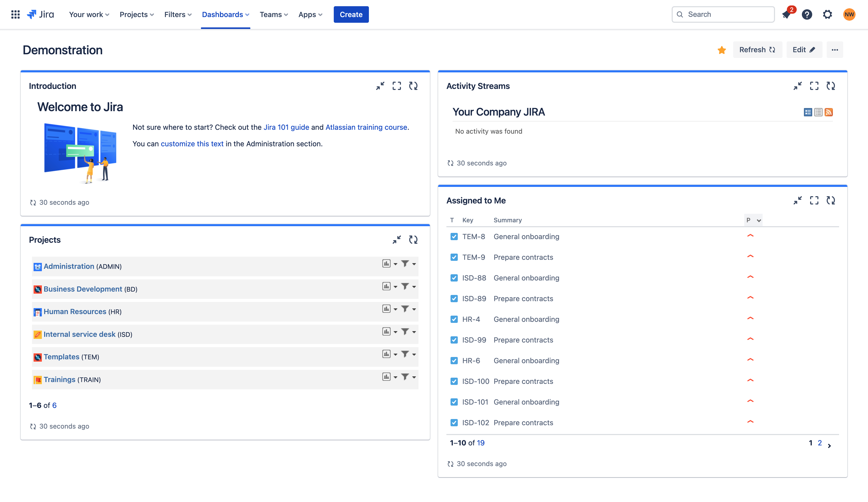Screen dimensions: 868x502
Task: Click the task type icon for ISD-89
Action: 454,299
